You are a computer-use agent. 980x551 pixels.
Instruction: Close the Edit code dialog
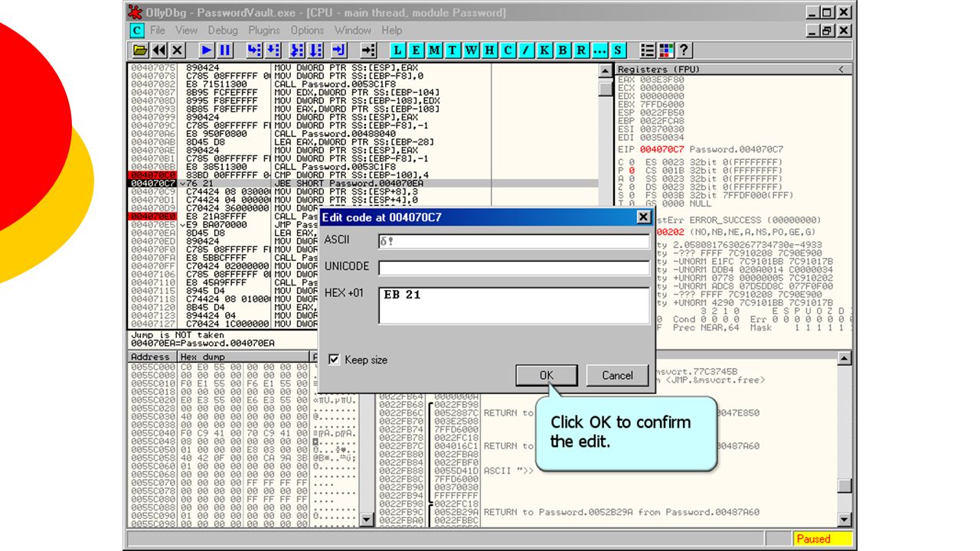pos(643,217)
